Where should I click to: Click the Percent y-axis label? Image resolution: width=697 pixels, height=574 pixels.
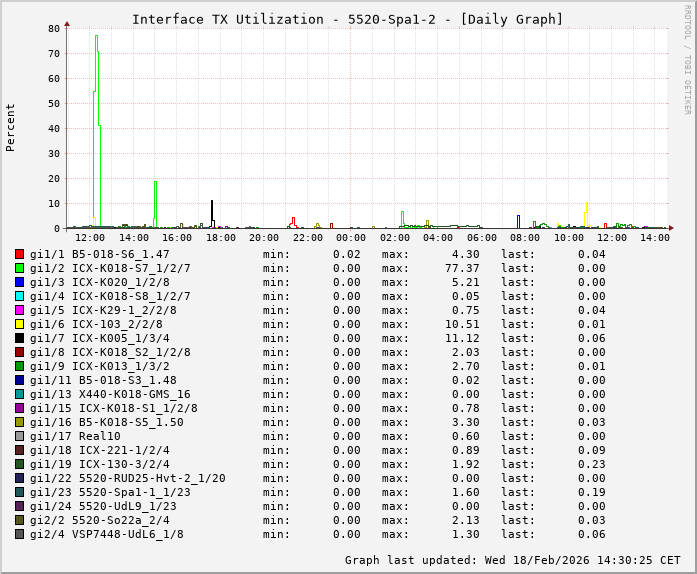[x=11, y=127]
